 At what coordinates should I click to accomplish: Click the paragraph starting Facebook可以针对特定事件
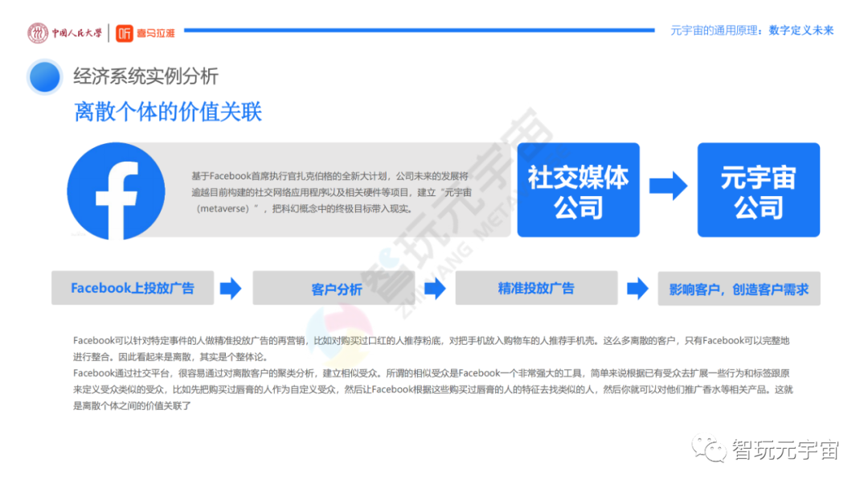click(432, 348)
